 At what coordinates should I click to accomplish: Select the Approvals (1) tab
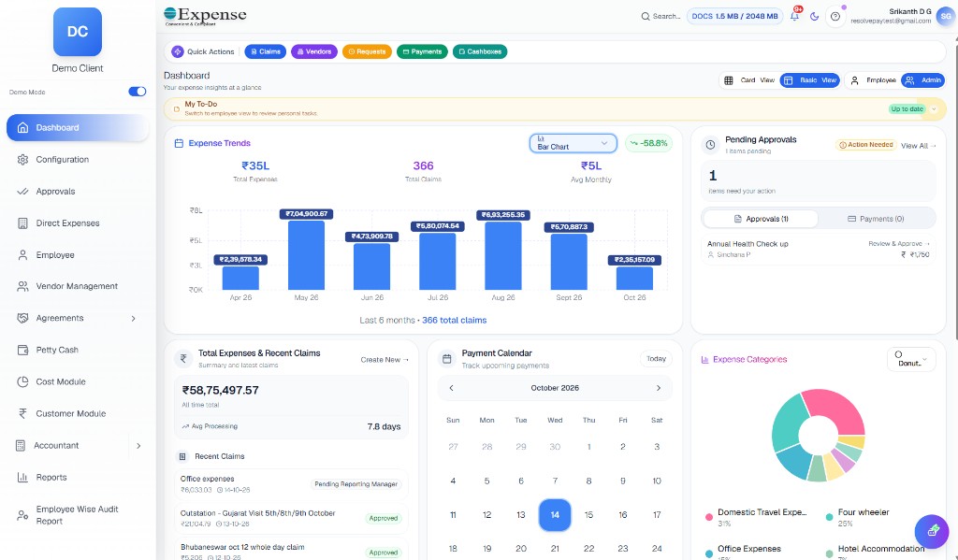761,219
